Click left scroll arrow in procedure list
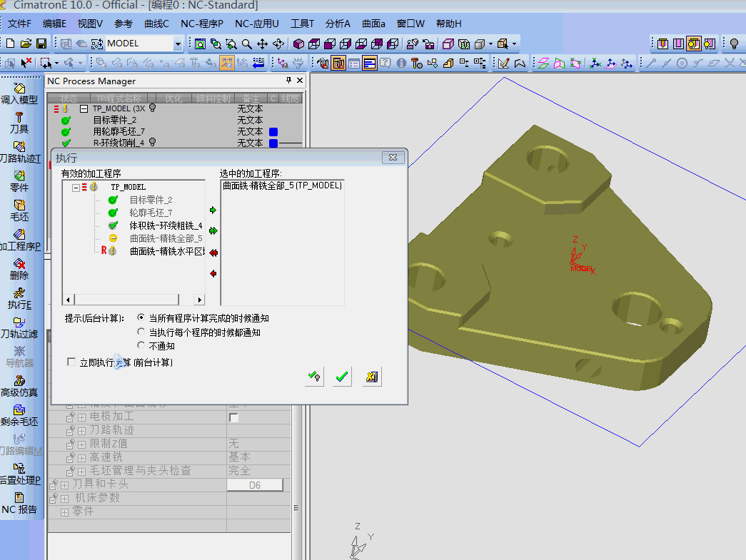The width and height of the screenshot is (746, 560). coord(69,300)
